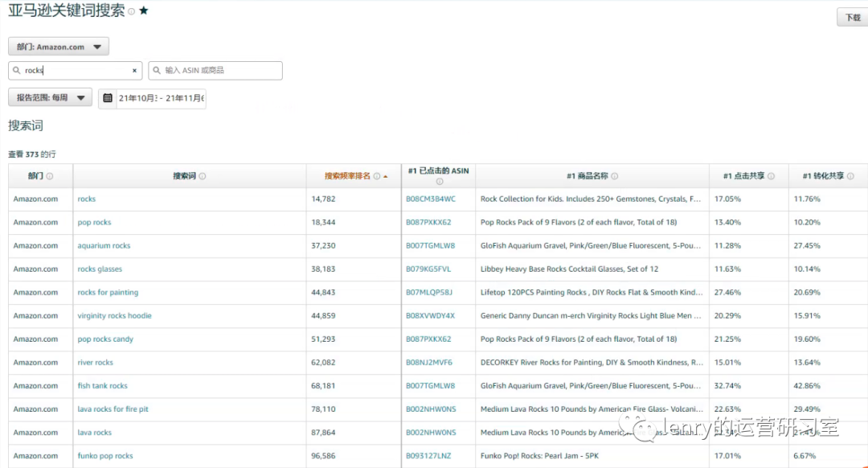
Task: Clear the rocks search term with the x
Action: pos(134,70)
